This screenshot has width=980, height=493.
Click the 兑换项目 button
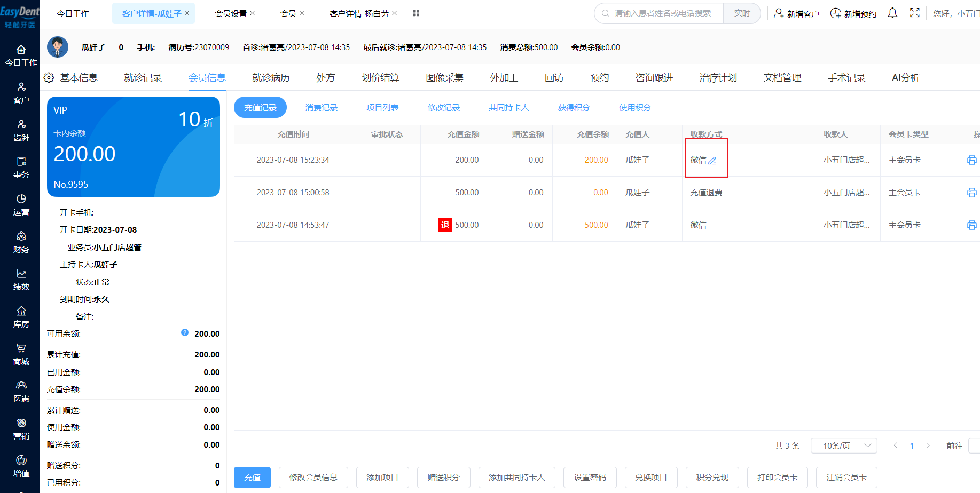[x=651, y=478]
